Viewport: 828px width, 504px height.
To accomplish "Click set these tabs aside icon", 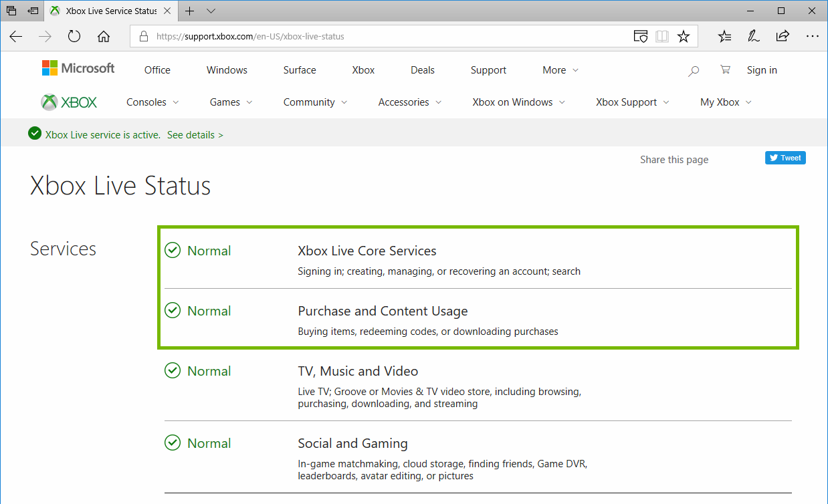I will 33,11.
